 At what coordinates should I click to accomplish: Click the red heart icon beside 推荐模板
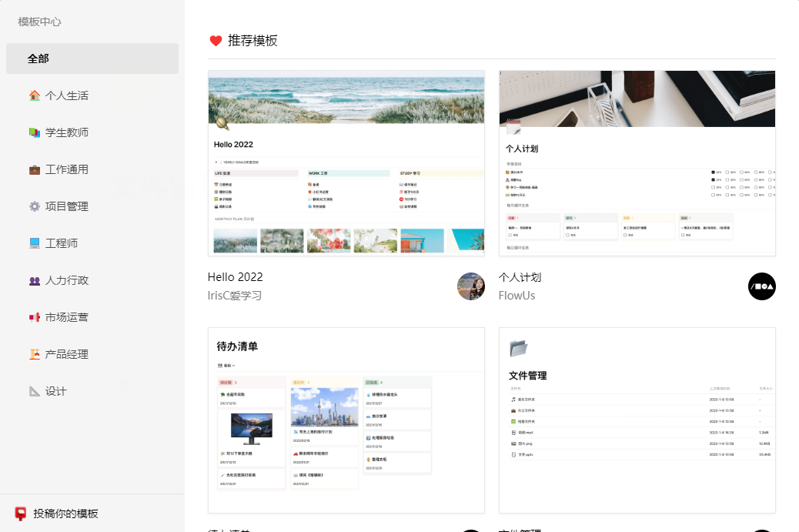click(216, 40)
